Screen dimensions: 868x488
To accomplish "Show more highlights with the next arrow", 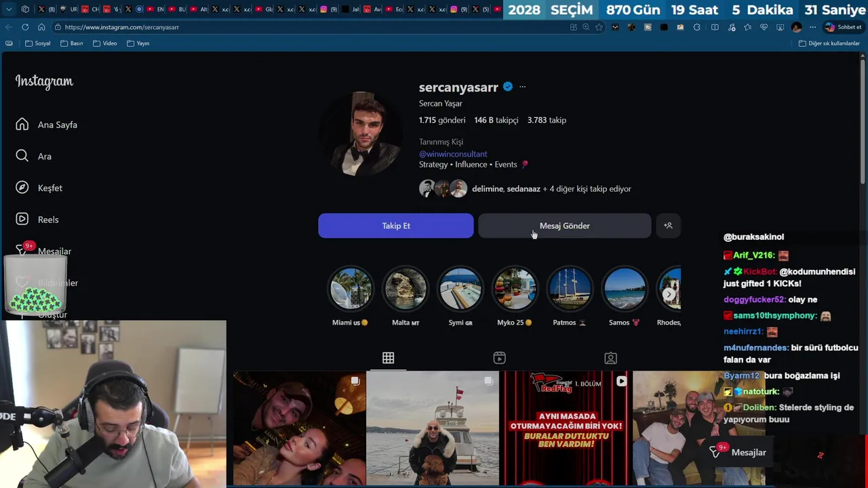I will point(669,294).
